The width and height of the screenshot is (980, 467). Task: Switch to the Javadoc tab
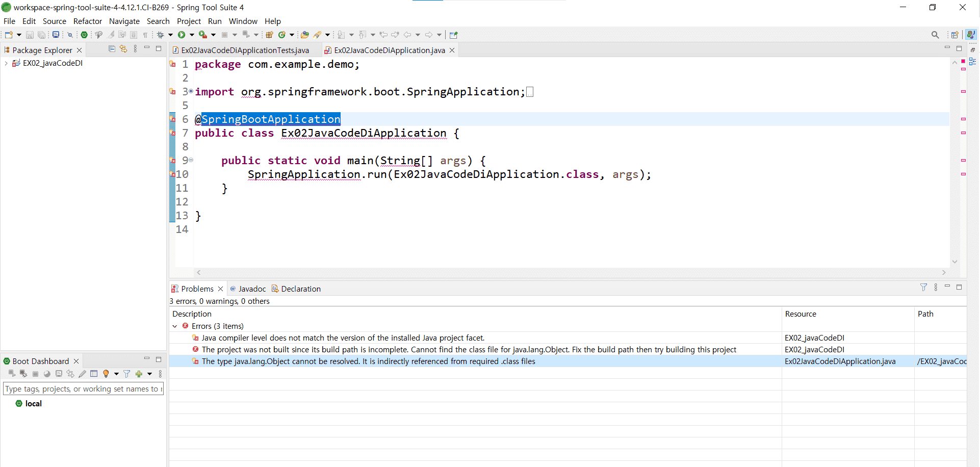pos(248,289)
